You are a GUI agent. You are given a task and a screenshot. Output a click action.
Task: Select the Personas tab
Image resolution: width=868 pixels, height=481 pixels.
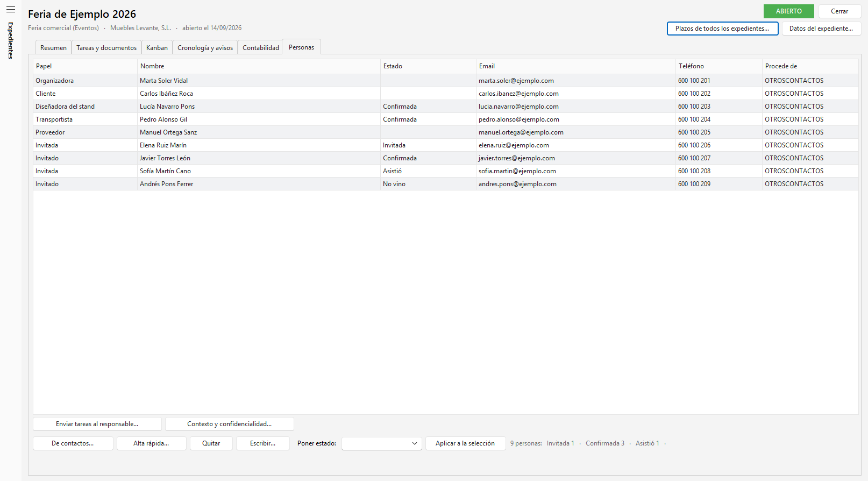click(301, 47)
